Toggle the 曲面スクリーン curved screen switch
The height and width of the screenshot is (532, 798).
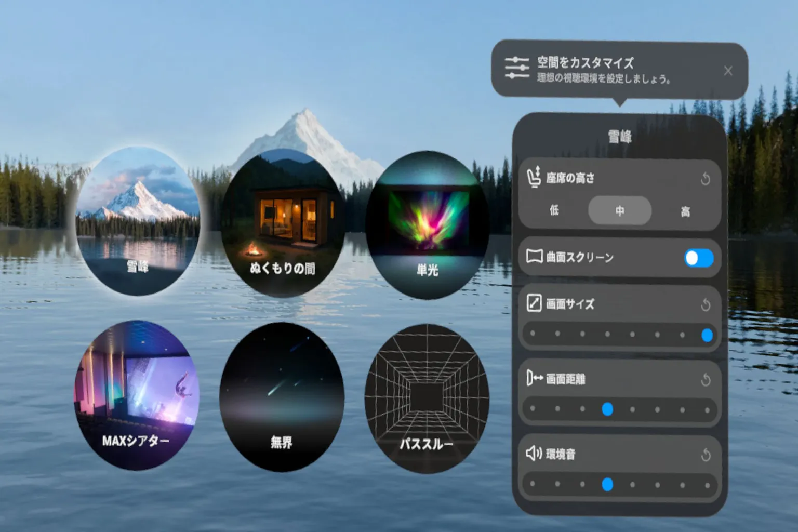tap(699, 258)
